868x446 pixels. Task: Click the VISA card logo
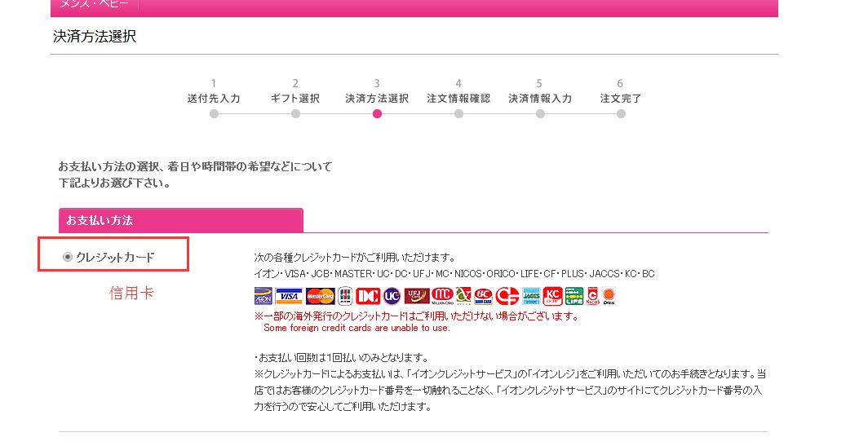pos(289,295)
